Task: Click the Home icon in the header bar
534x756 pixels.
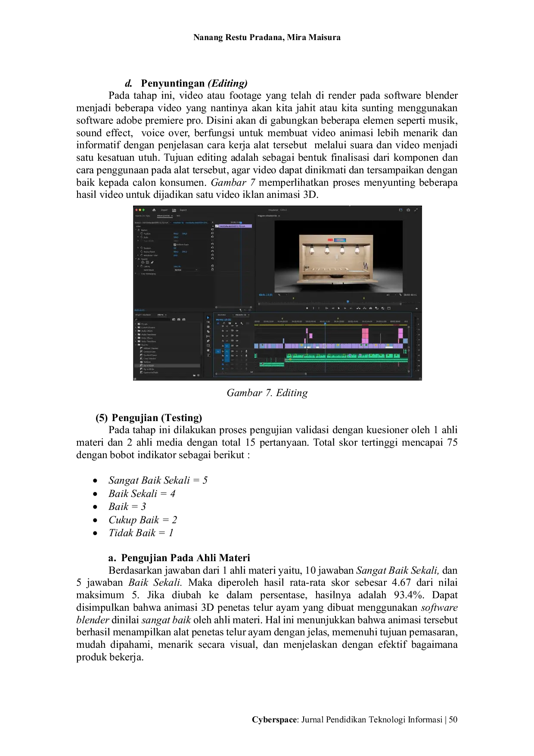Action: (154, 210)
